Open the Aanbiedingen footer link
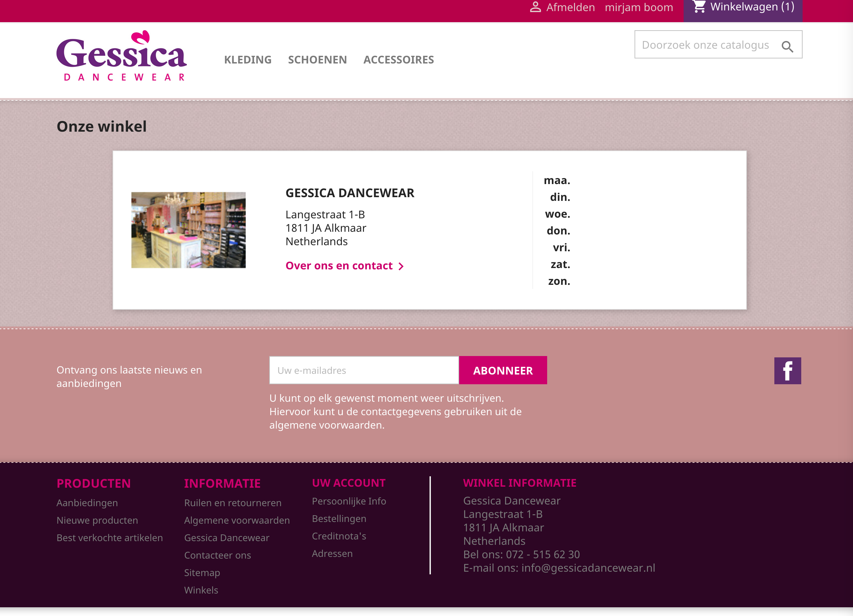853x616 pixels. pos(87,502)
